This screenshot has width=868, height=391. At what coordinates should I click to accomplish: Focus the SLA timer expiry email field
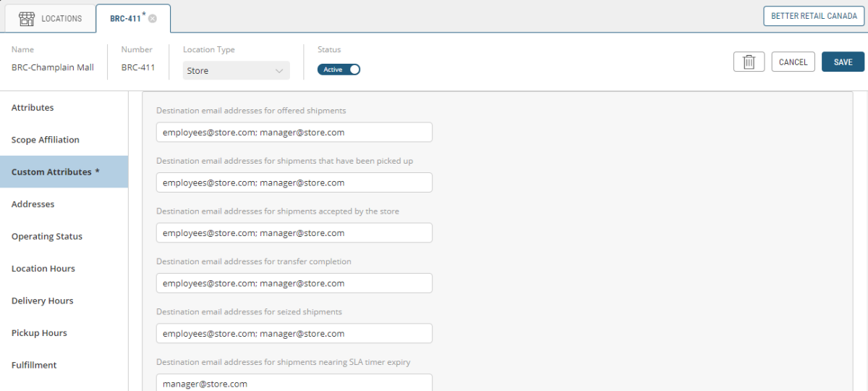(294, 383)
